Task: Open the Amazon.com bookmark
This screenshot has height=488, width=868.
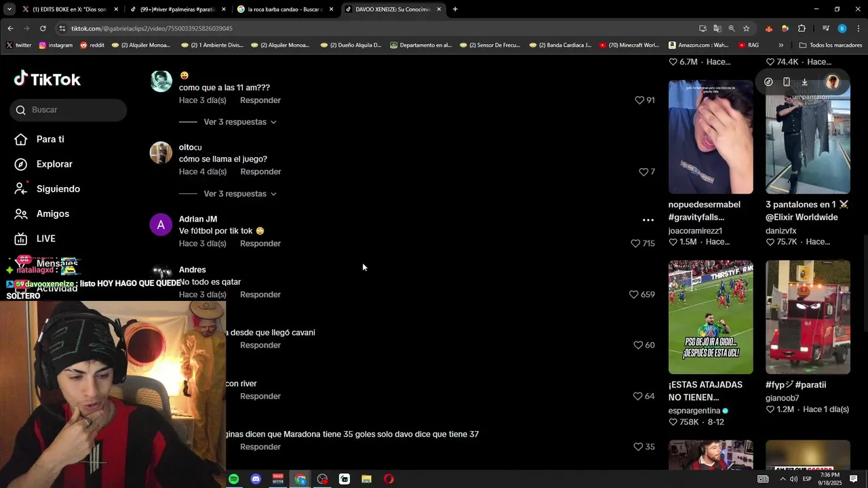Action: (x=698, y=45)
